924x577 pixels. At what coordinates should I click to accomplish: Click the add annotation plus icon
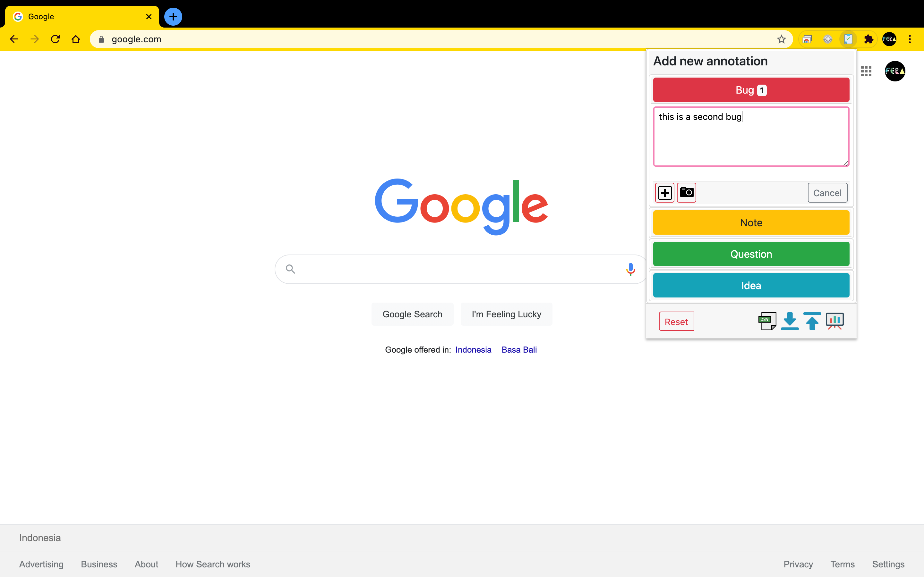coord(665,193)
